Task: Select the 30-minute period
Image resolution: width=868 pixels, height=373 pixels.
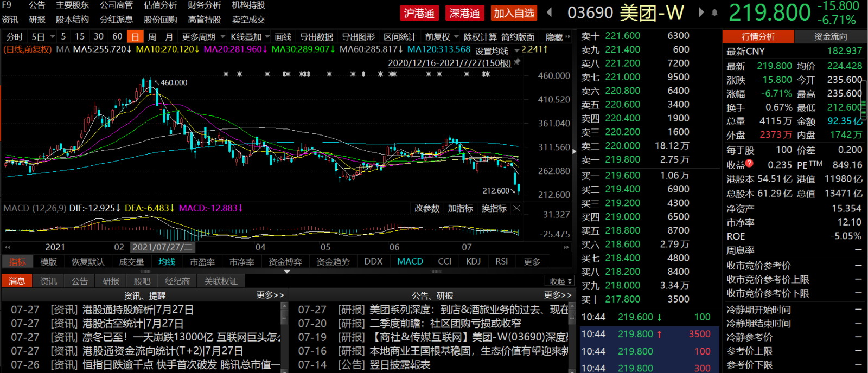Action: [98, 37]
